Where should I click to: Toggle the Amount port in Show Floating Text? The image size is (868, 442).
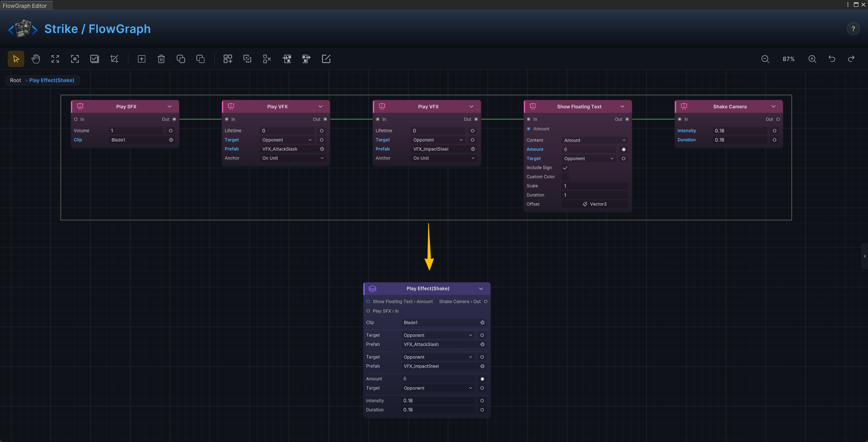click(x=624, y=149)
